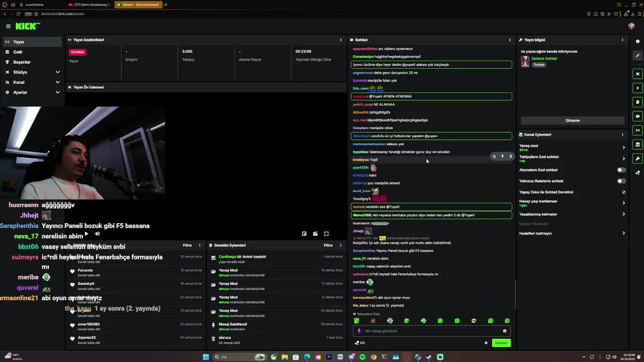
Task: Open Chrome from the Windows taskbar
Action: pos(373,357)
